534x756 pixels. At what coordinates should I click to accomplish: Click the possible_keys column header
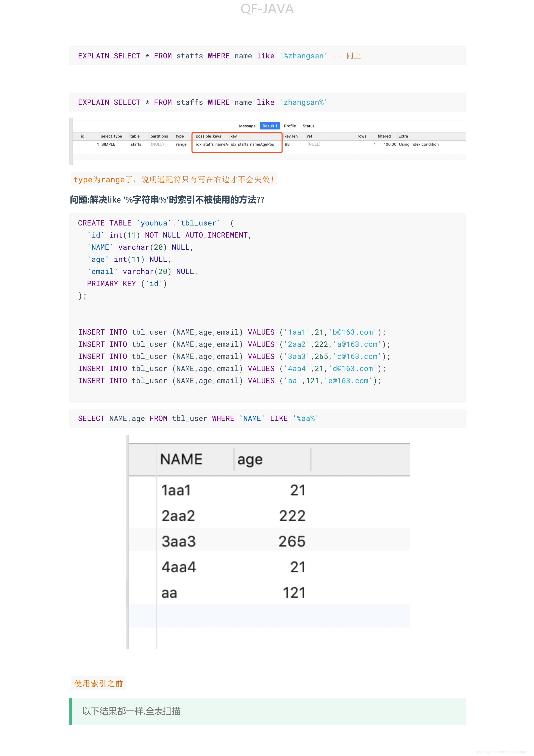(x=208, y=136)
